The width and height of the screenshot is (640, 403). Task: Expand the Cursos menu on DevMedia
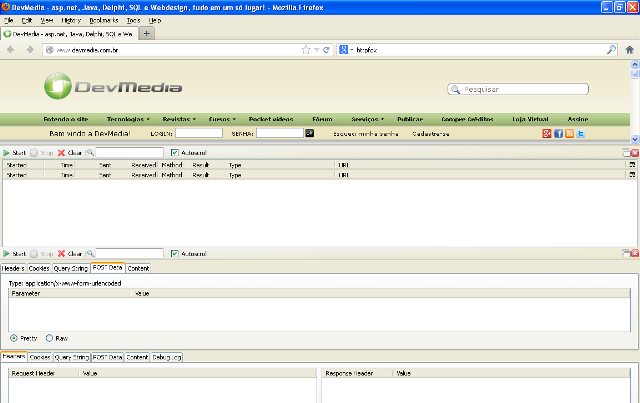pos(222,119)
